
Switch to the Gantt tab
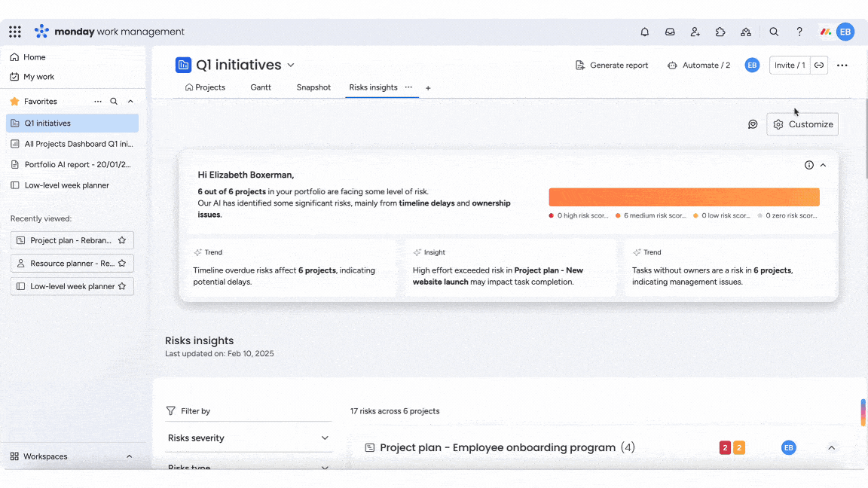tap(261, 87)
